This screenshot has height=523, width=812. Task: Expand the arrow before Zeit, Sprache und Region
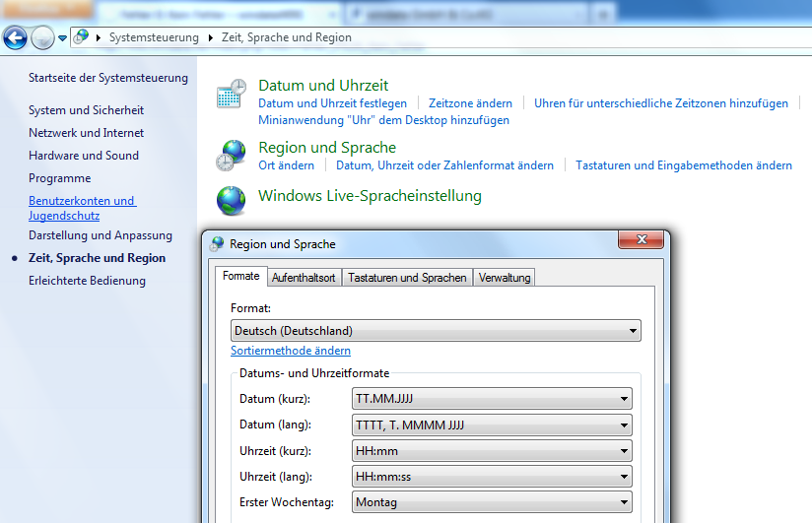(210, 37)
